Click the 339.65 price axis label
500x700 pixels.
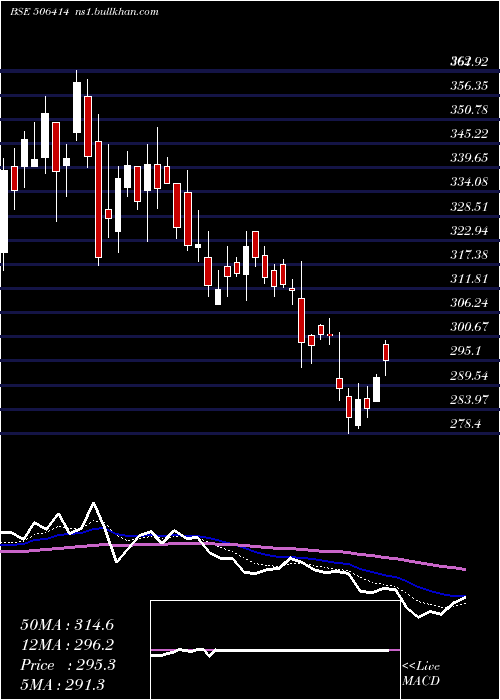[x=469, y=158]
